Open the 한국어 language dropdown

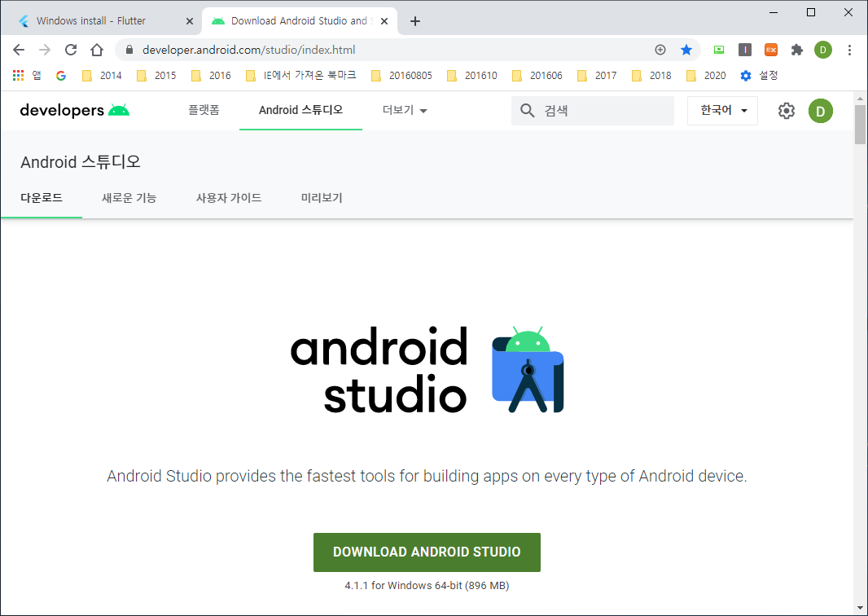(x=722, y=110)
